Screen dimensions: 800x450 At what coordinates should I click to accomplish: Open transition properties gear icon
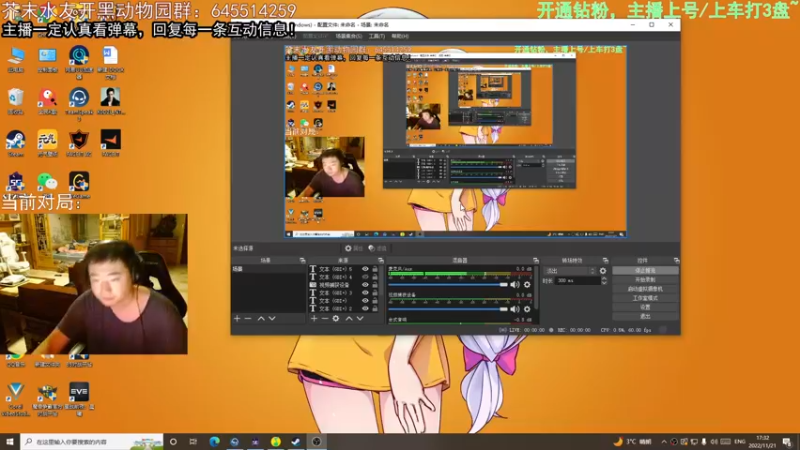click(x=603, y=271)
